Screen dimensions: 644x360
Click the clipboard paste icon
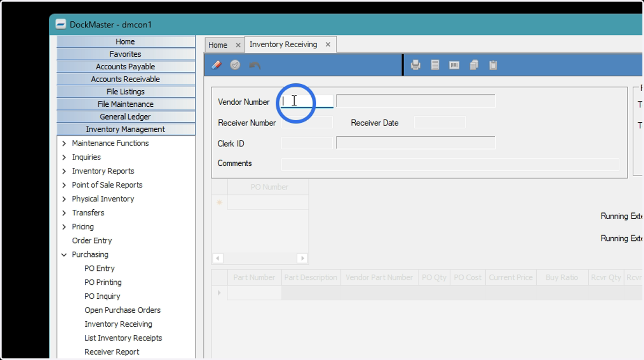coord(493,65)
